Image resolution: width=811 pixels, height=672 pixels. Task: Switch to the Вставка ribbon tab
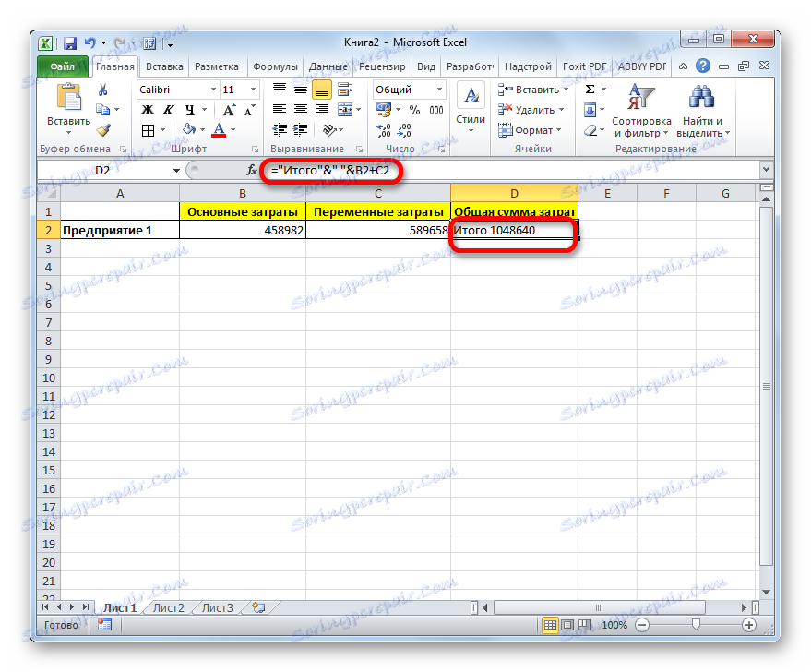point(163,66)
